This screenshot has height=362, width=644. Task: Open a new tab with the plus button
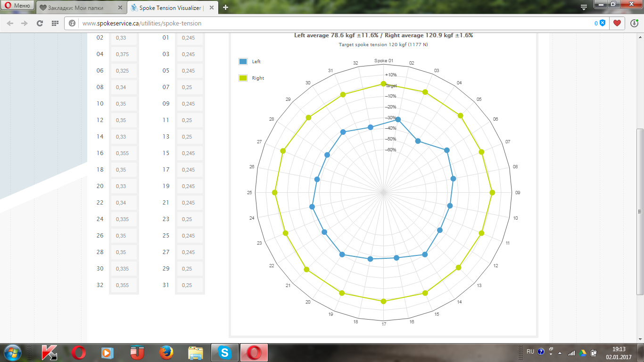225,8
